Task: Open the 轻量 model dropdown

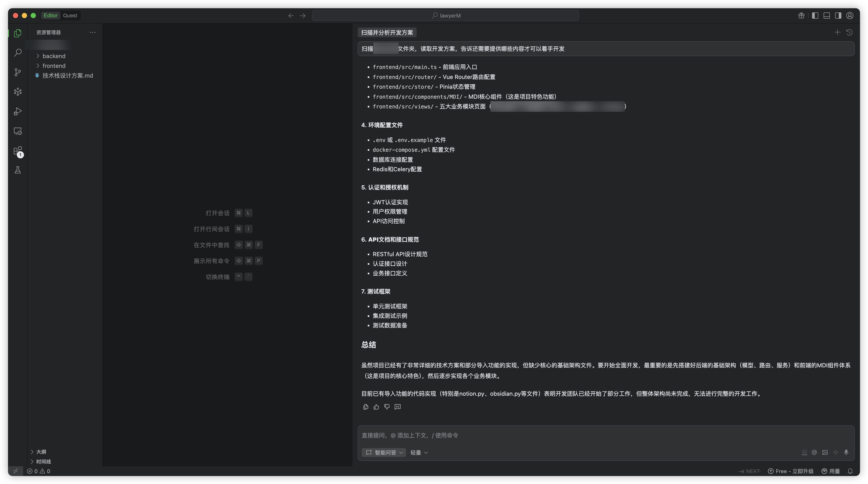Action: 419,452
